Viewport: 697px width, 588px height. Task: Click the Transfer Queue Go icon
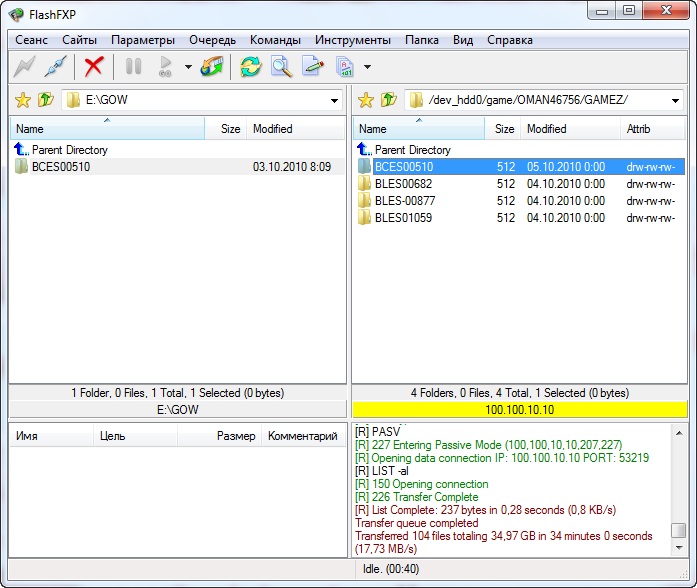point(164,67)
